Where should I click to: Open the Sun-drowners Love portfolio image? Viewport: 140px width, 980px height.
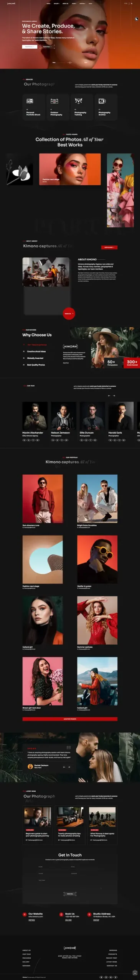[43, 499]
